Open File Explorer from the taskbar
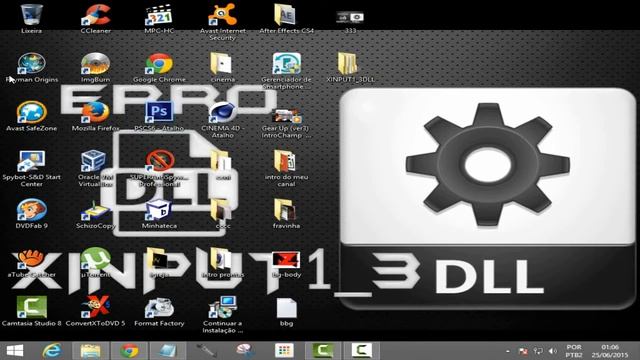This screenshot has width=640, height=360. pyautogui.click(x=90, y=351)
